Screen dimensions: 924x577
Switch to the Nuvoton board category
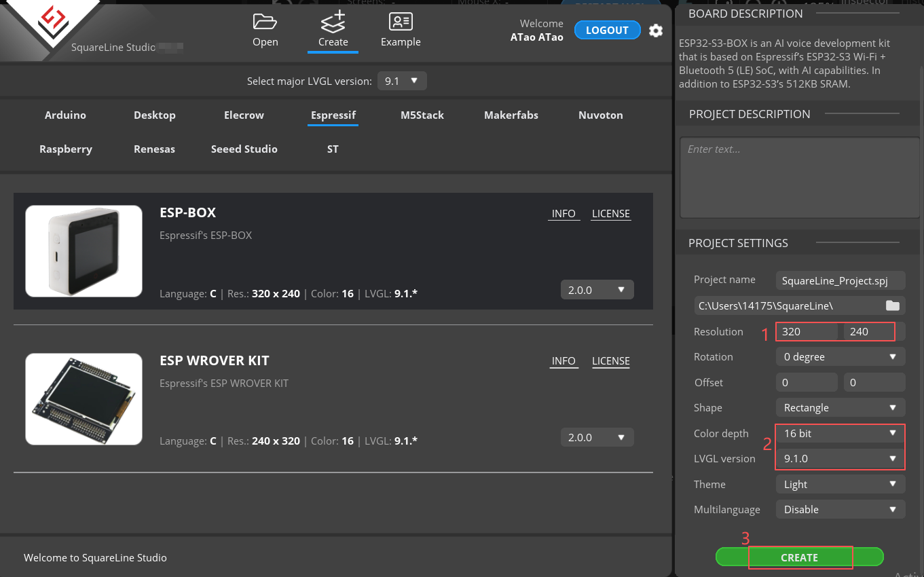point(601,115)
